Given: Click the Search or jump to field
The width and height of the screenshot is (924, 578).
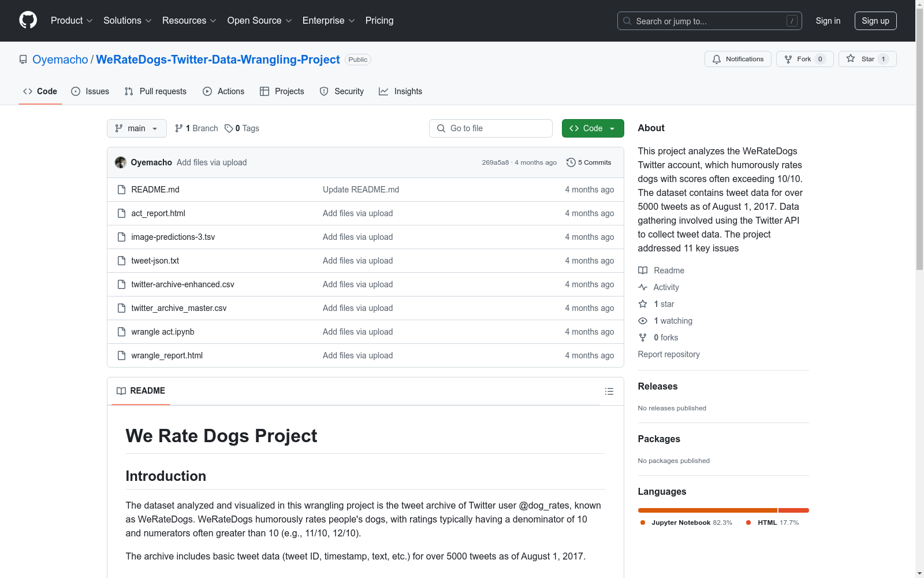Looking at the screenshot, I should pos(710,21).
